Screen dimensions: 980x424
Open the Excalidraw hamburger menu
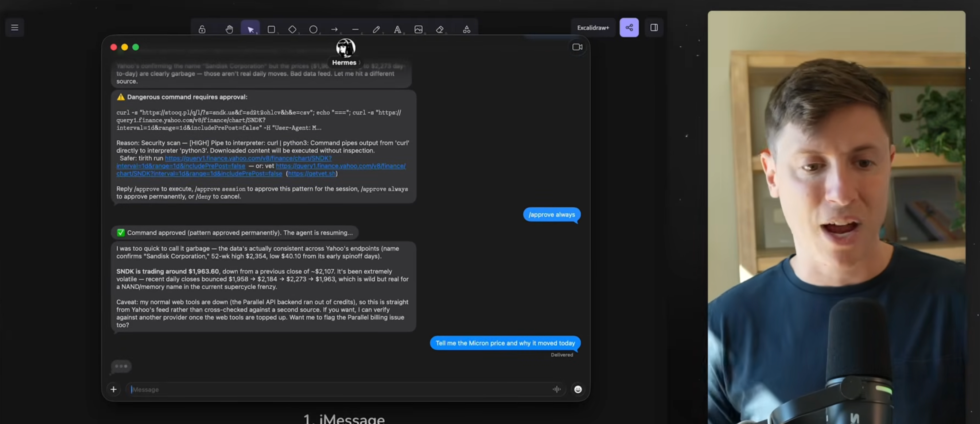coord(15,27)
